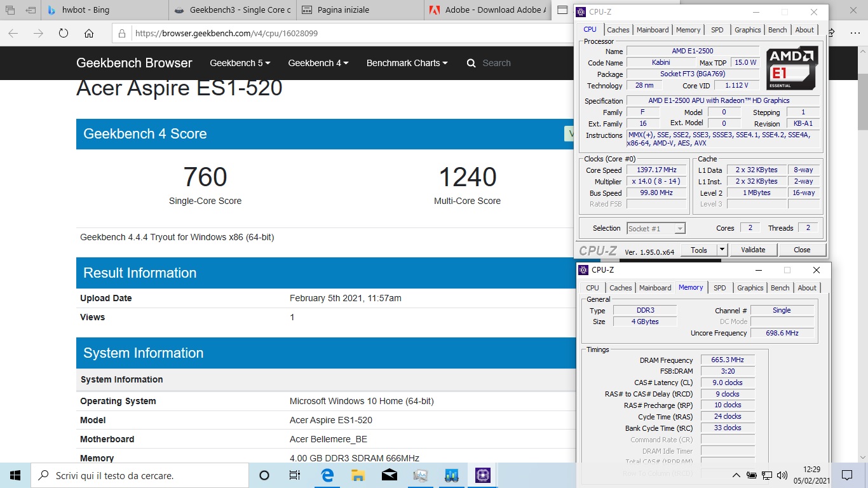868x488 pixels.
Task: Click the volume speaker tray icon
Action: coord(782,475)
